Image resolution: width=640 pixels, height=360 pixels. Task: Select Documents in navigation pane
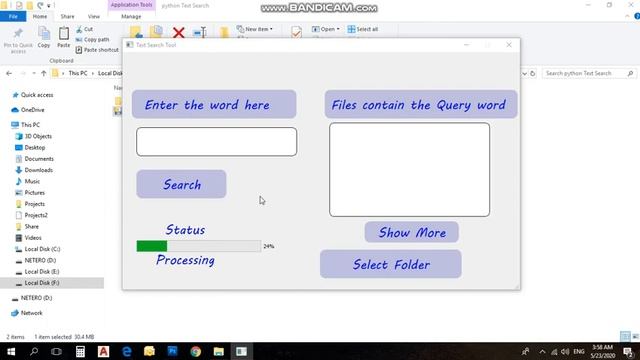coord(39,159)
